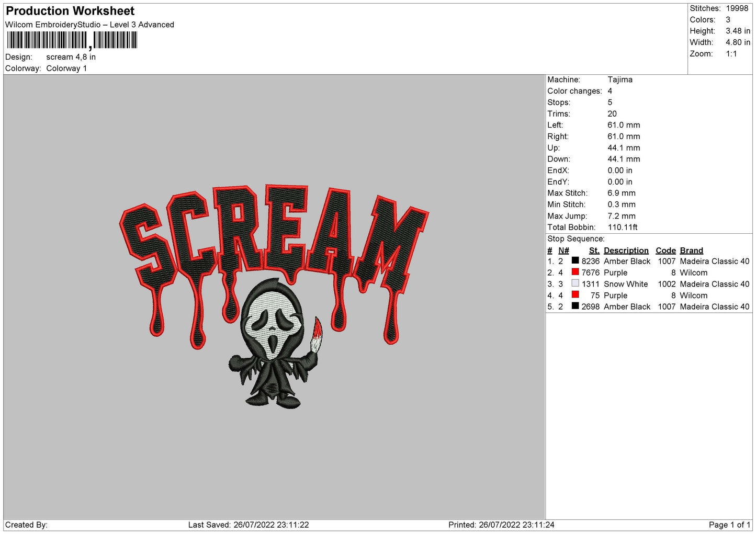Click the Down value 44.1 mm
This screenshot has height=534, width=756.
[624, 159]
